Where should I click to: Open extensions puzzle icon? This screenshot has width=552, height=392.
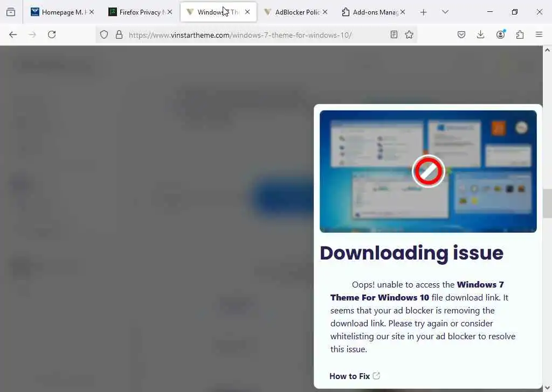(x=520, y=34)
